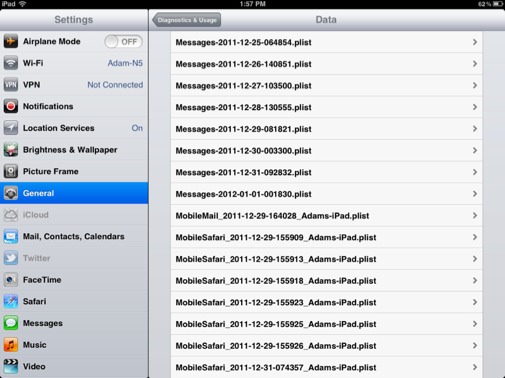Click the Adam-N5 network name
The height and width of the screenshot is (378, 505).
(125, 63)
